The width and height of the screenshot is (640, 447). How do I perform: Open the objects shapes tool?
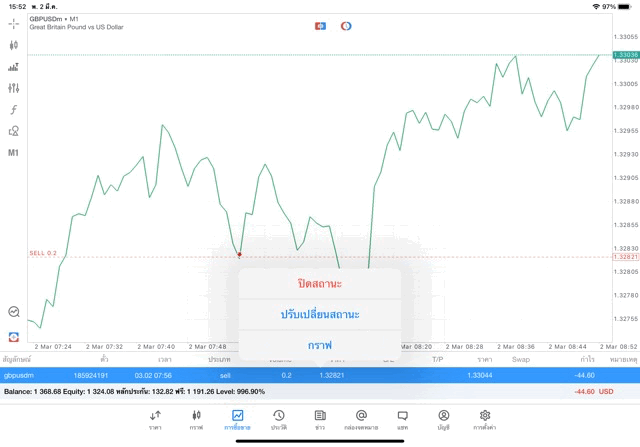click(x=13, y=131)
